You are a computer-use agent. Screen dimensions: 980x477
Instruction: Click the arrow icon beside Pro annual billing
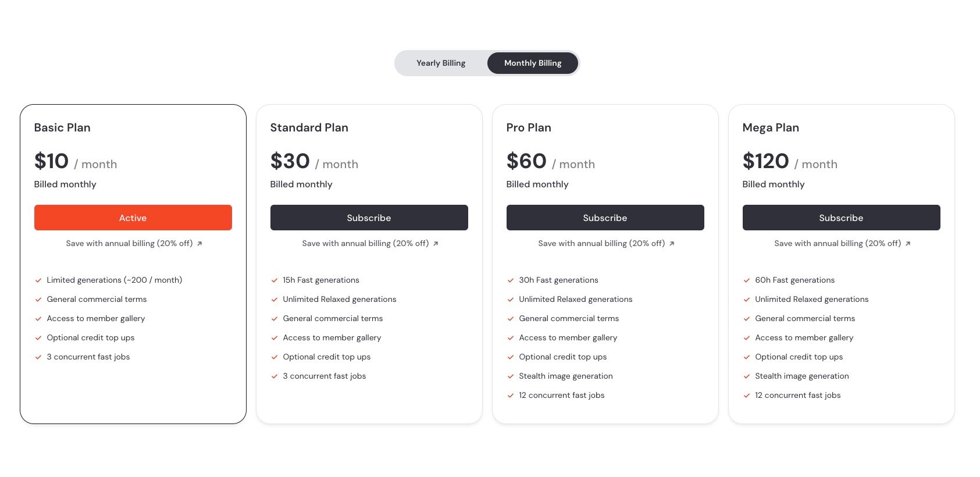672,244
